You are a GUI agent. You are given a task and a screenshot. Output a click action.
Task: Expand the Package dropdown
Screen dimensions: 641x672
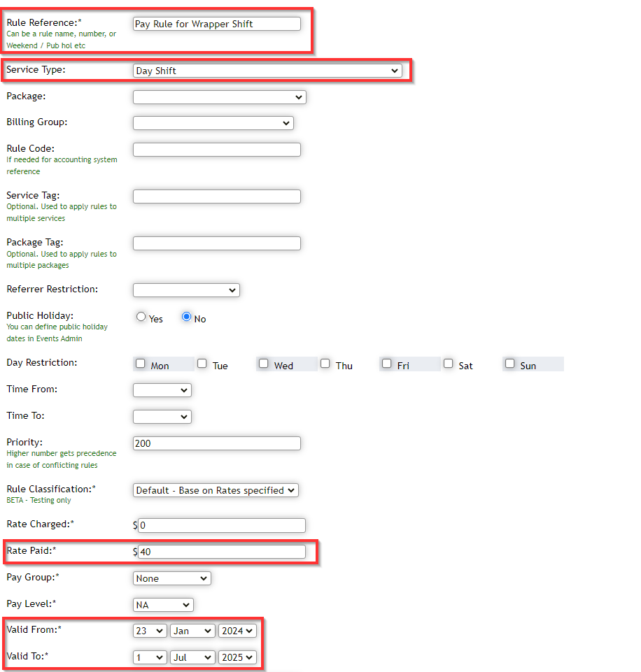point(219,97)
